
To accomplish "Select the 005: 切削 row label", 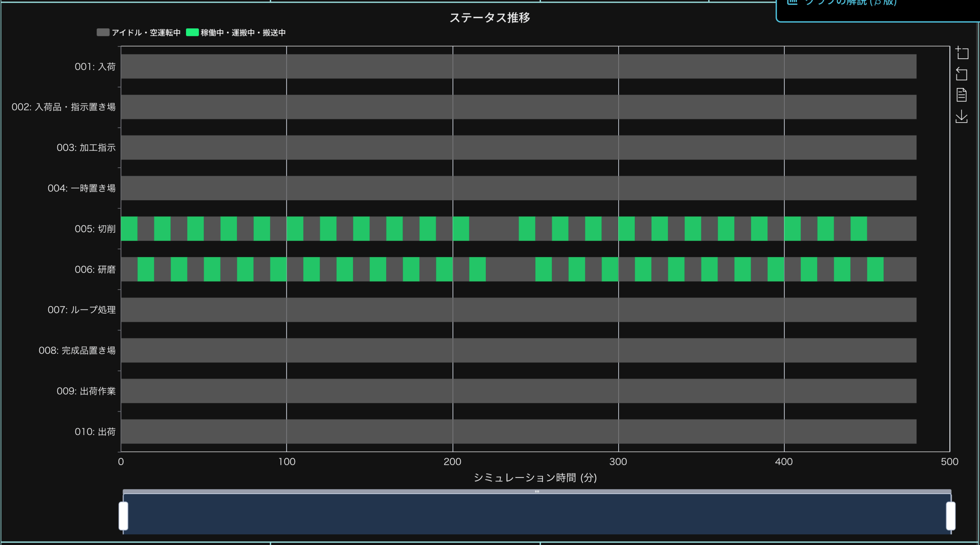I will click(95, 229).
